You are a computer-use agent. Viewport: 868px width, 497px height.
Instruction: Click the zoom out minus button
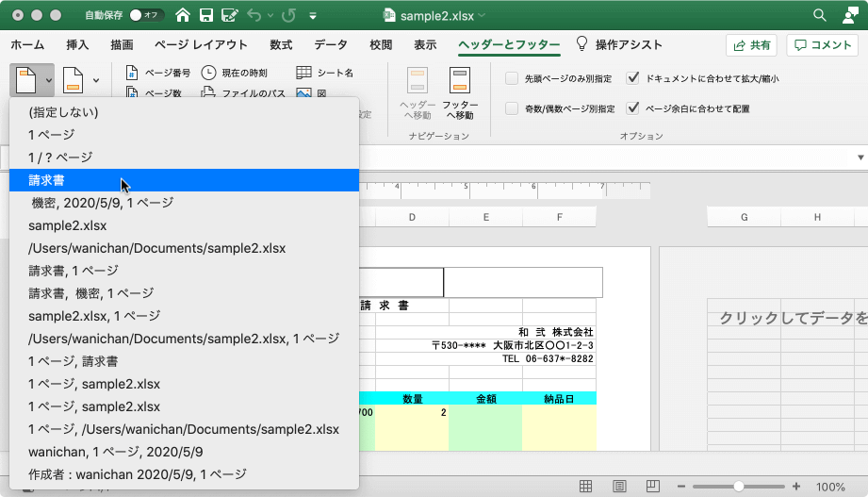[680, 487]
